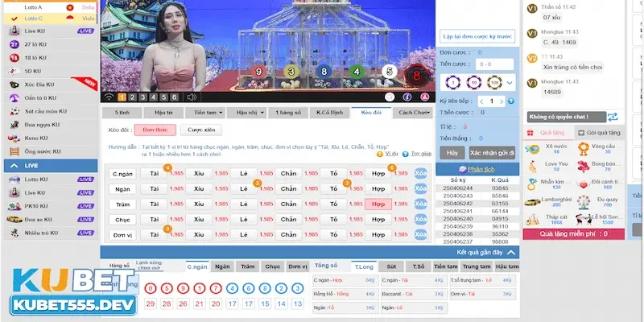The width and height of the screenshot is (644, 322).
Task: Switch video to channel 3
Action: 142,97
